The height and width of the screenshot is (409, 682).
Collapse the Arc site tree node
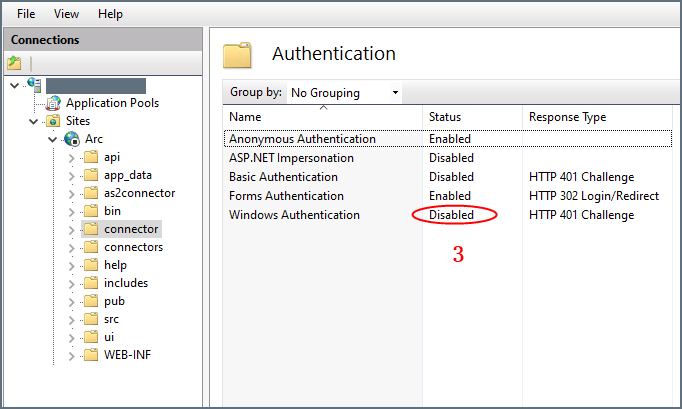pos(52,139)
